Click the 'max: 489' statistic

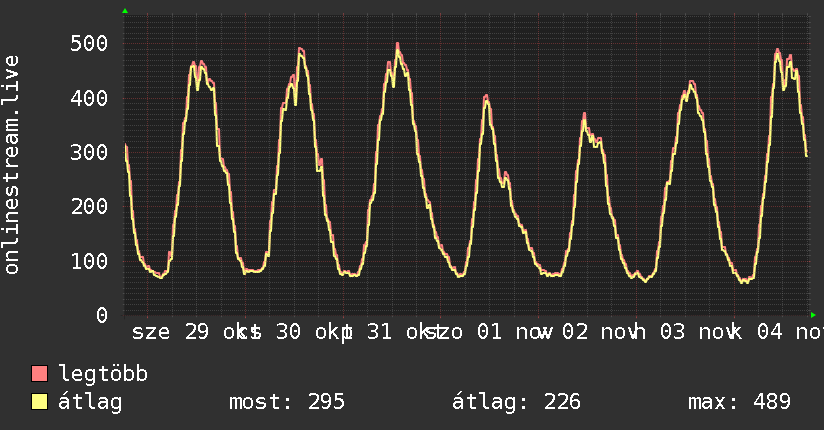click(739, 402)
